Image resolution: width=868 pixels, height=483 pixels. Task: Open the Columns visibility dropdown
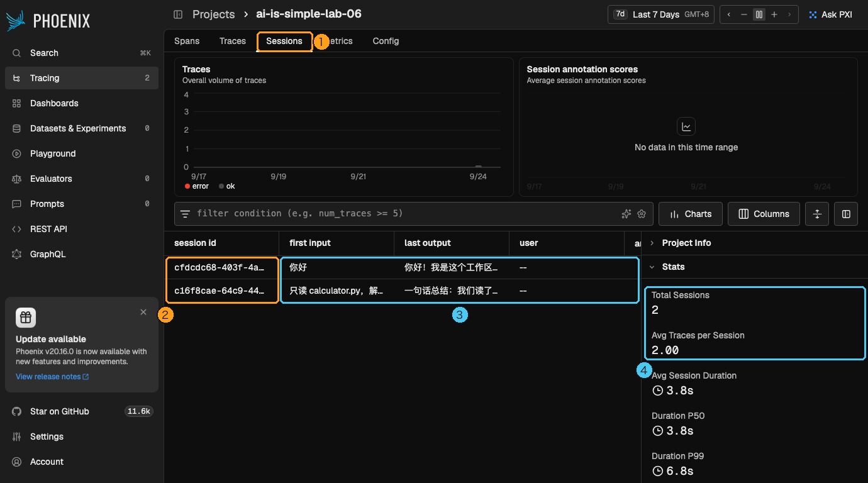(764, 214)
